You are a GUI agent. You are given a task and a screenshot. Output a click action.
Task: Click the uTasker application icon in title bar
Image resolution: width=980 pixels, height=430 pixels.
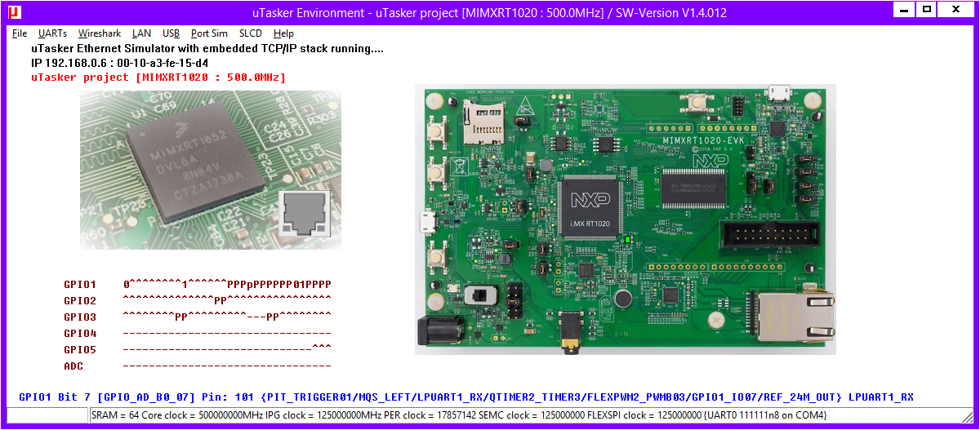point(14,12)
